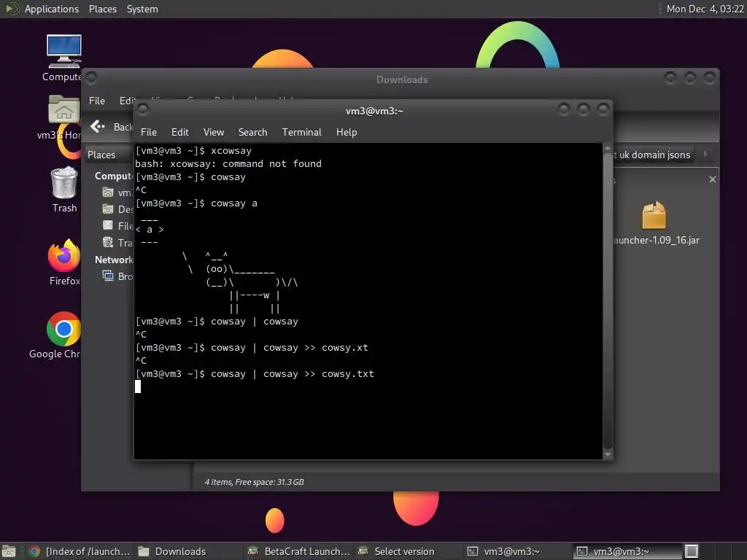
Task: Click the path bar right arrow in Downloads
Action: pyautogui.click(x=705, y=155)
